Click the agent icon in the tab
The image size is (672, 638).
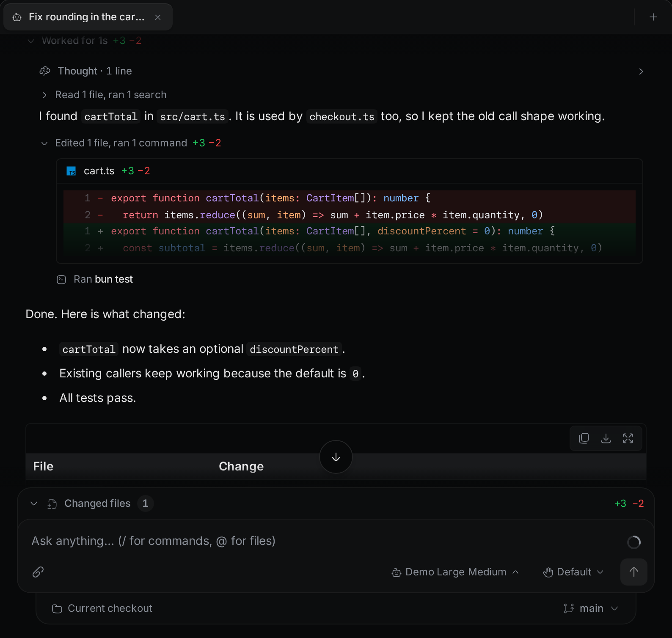(17, 17)
